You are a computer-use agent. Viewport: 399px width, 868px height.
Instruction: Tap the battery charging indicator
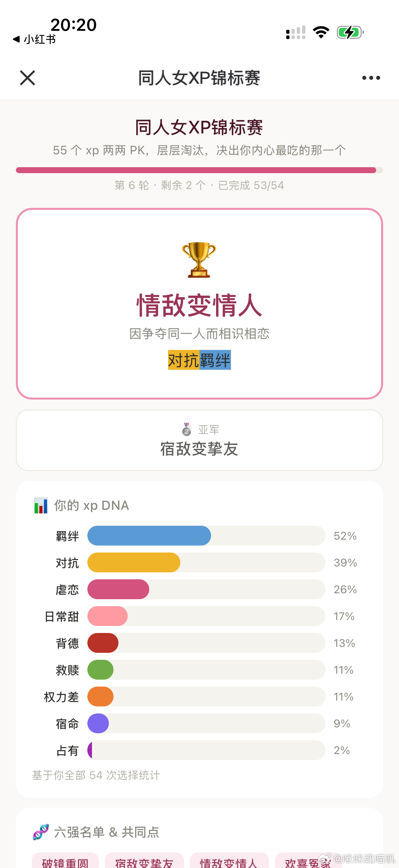pos(350,32)
